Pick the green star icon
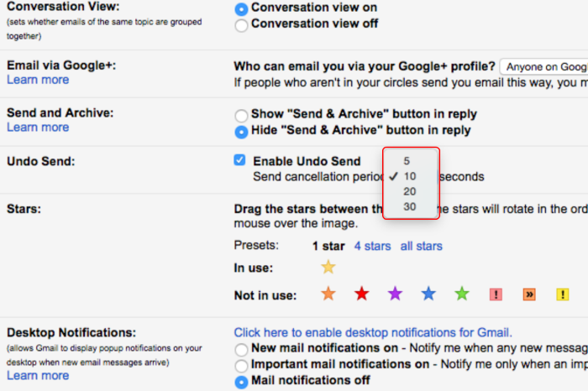The width and height of the screenshot is (588, 391). click(462, 294)
